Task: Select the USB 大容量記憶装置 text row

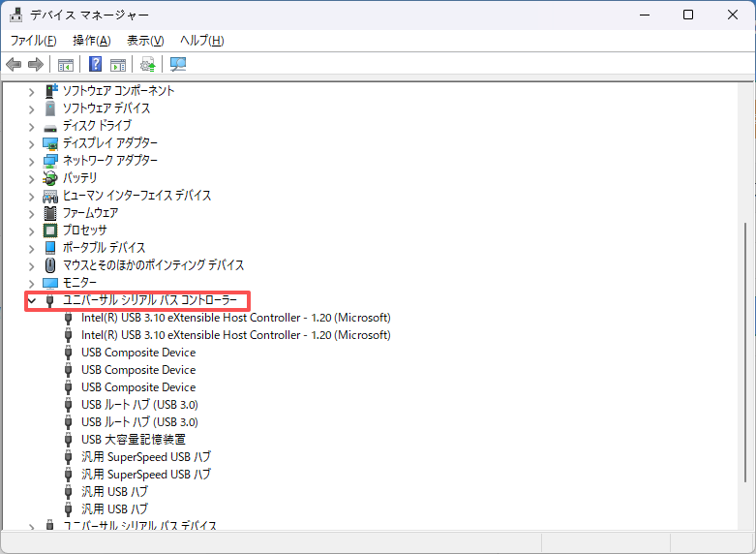Action: [x=133, y=440]
